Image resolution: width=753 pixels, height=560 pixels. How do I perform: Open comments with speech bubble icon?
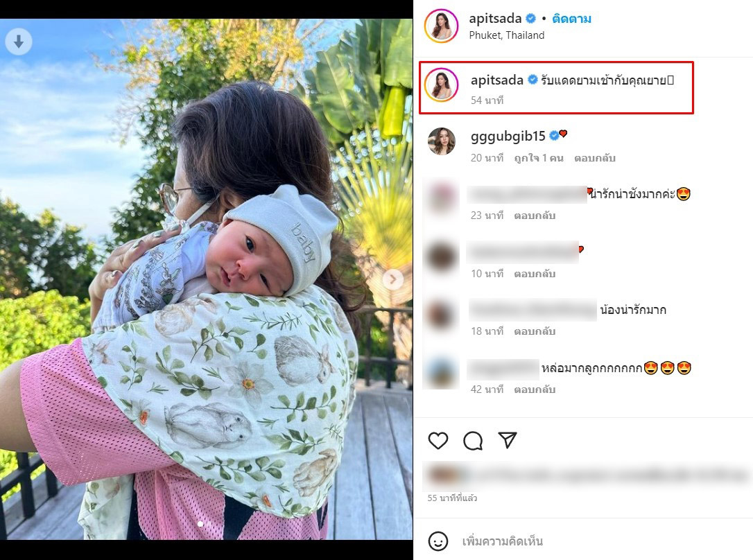pyautogui.click(x=473, y=441)
